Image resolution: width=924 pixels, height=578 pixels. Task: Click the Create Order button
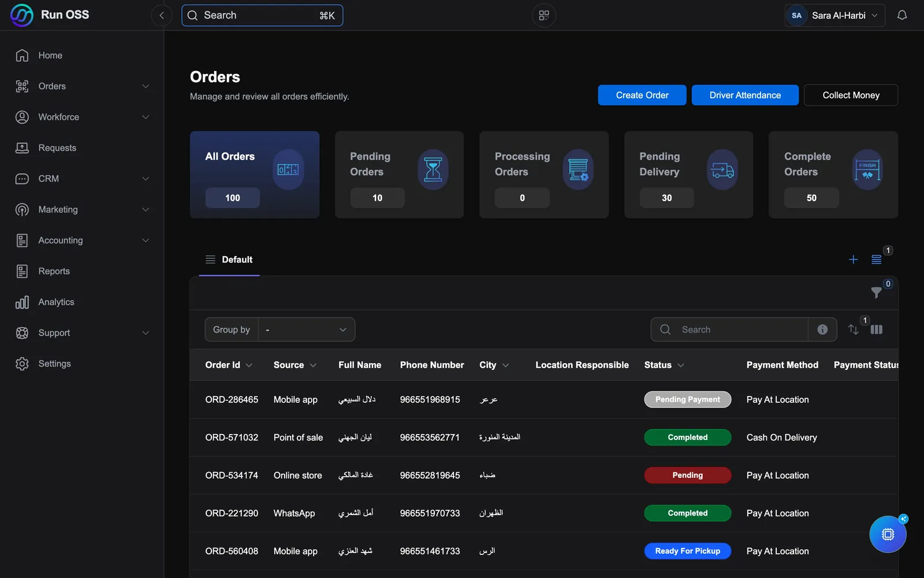tap(642, 95)
